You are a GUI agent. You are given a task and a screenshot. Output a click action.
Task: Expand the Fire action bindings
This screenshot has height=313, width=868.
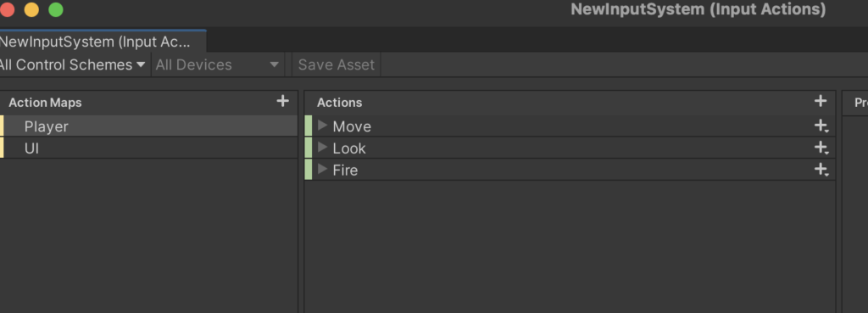pyautogui.click(x=323, y=169)
